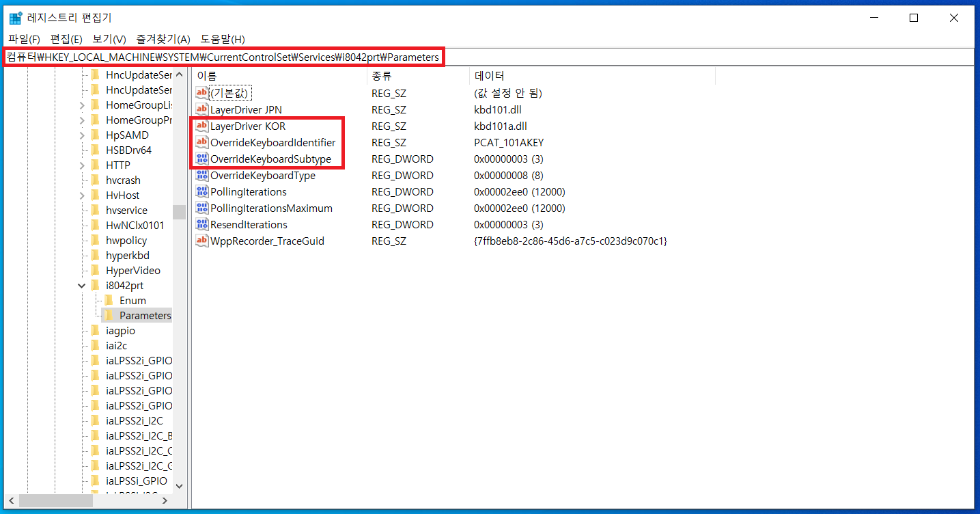The width and height of the screenshot is (980, 514).
Task: Open the 파일(F) menu
Action: [24, 39]
